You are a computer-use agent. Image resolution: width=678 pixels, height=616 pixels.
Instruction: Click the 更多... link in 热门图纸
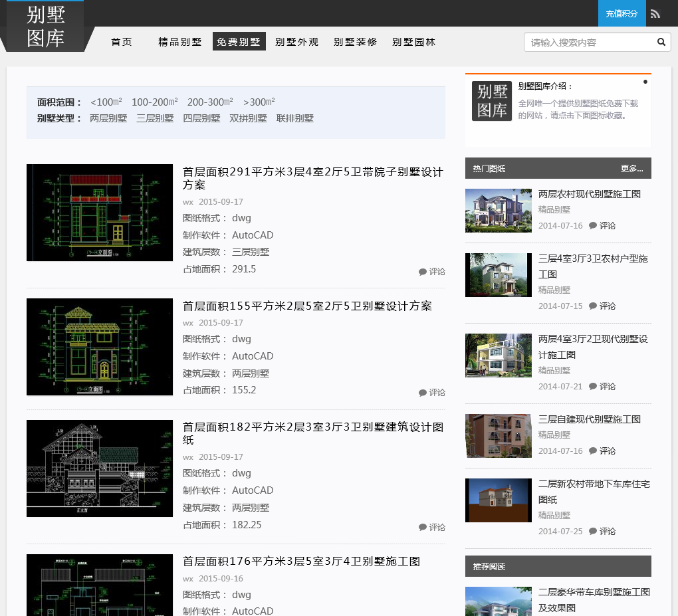pos(631,169)
